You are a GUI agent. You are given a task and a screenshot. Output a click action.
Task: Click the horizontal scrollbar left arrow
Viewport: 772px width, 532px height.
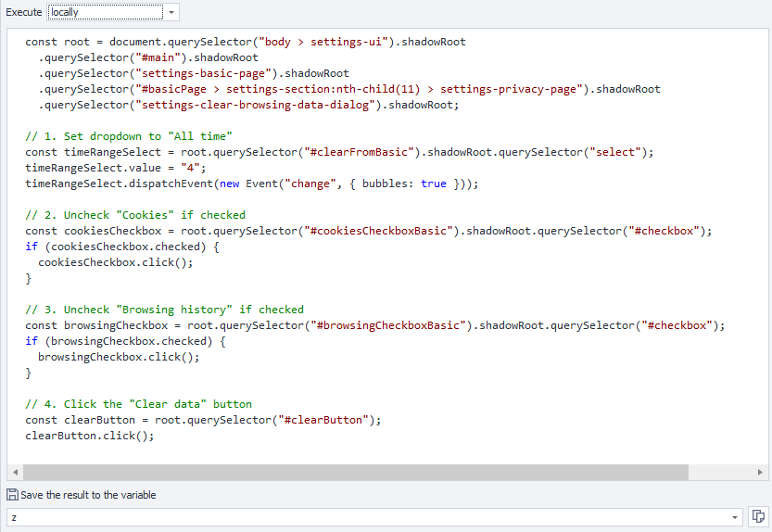coord(14,473)
